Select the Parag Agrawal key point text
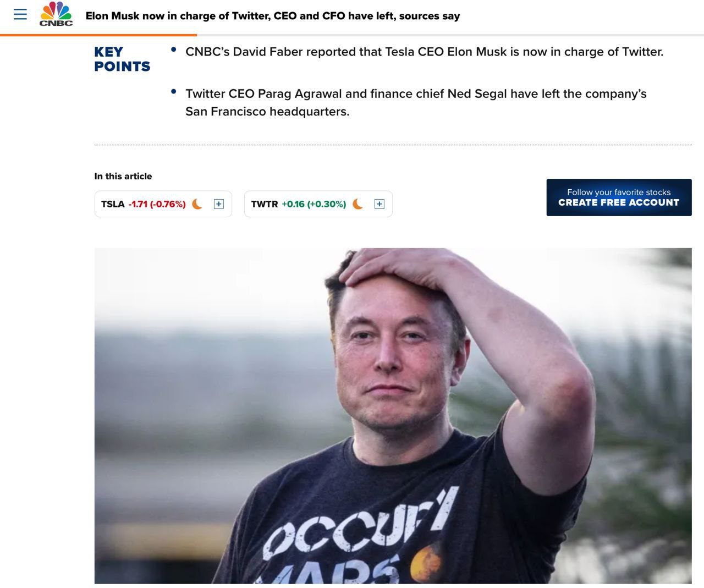The width and height of the screenshot is (704, 588). coord(416,102)
